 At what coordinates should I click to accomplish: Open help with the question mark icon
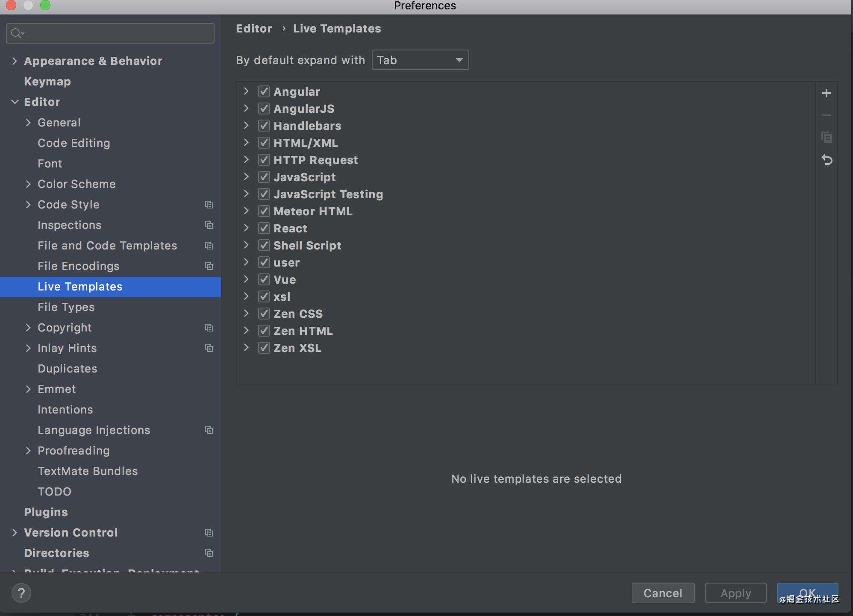pyautogui.click(x=21, y=593)
